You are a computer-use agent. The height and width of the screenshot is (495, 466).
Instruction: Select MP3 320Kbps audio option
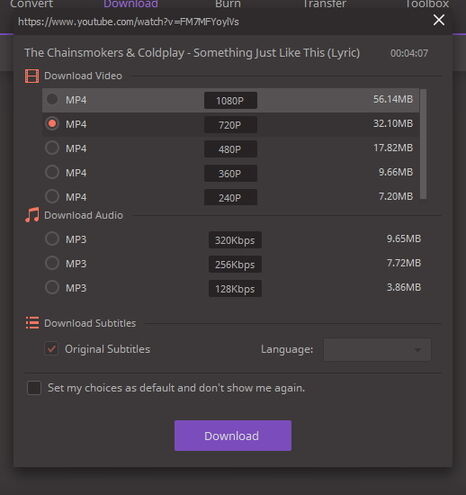[x=52, y=239]
